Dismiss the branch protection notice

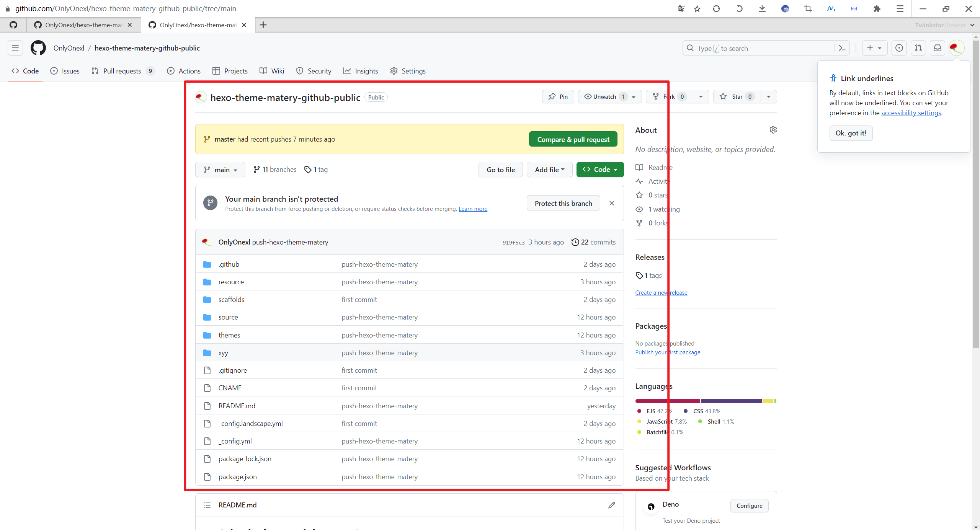click(x=612, y=203)
